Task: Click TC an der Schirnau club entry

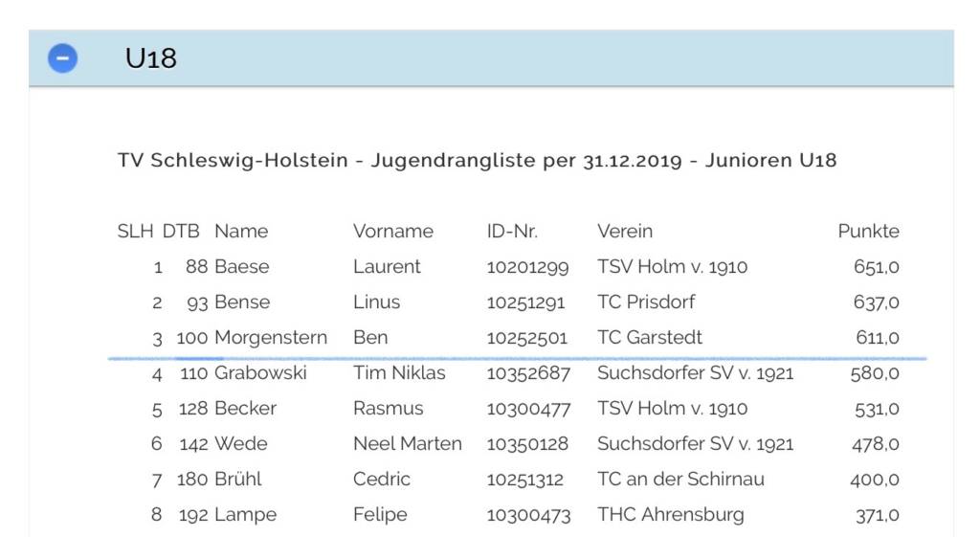Action: point(680,480)
